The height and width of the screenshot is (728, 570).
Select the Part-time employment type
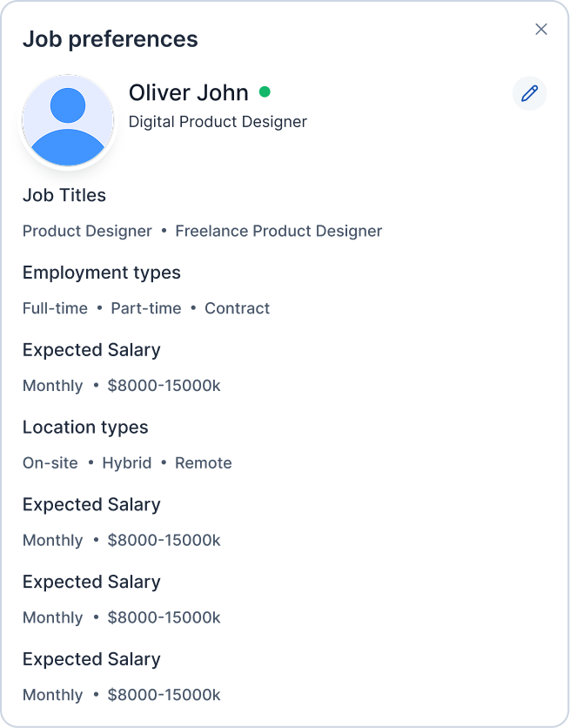click(x=145, y=307)
